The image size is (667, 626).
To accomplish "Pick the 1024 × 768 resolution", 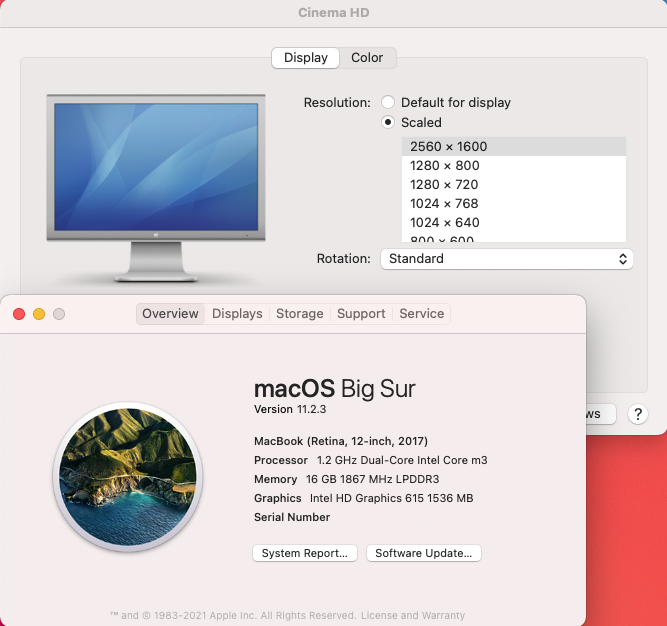I will click(513, 203).
